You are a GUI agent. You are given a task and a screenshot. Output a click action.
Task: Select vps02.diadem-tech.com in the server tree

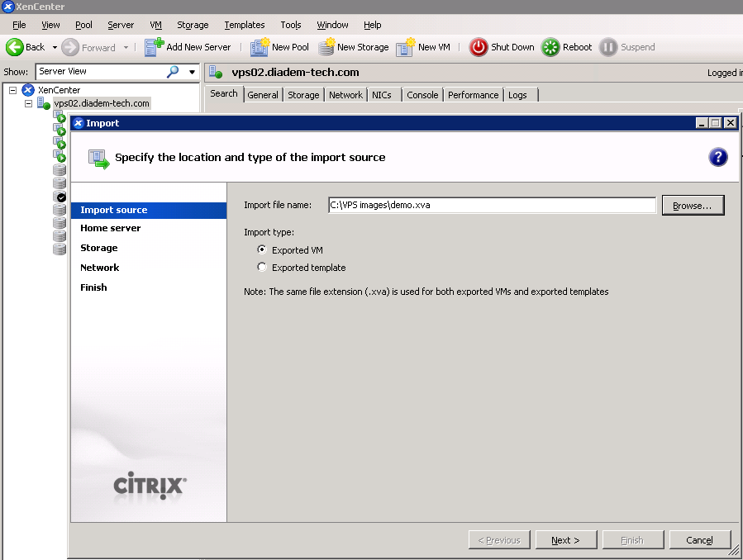tap(102, 103)
